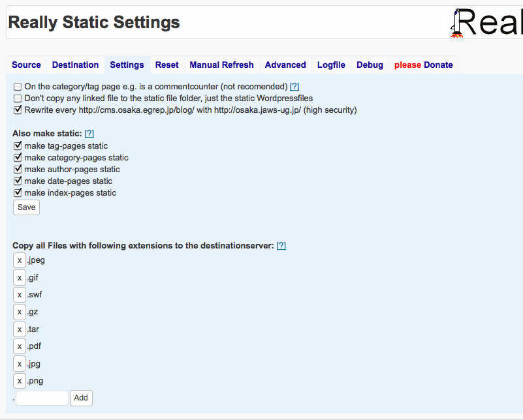Viewport: 523px width, 420px height.
Task: Remove the .pdf extension with its x button
Action: [x=20, y=346]
